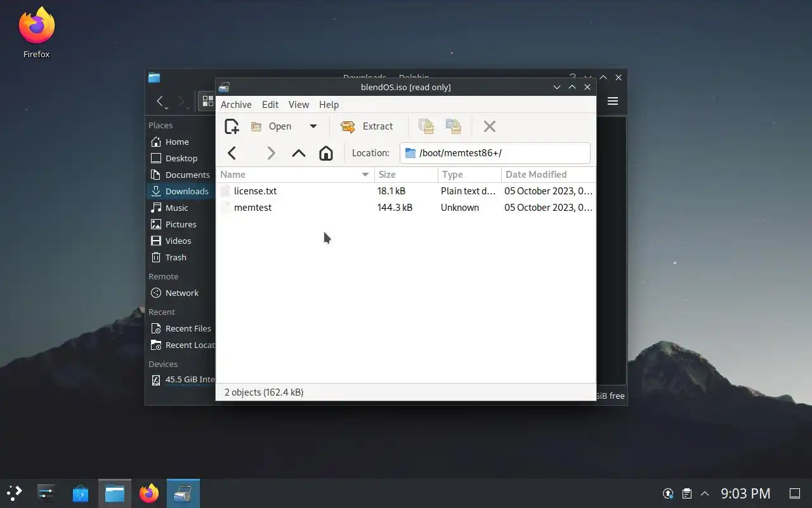Viewport: 812px width, 508px height.
Task: Click the Plain text type cell
Action: pos(468,191)
